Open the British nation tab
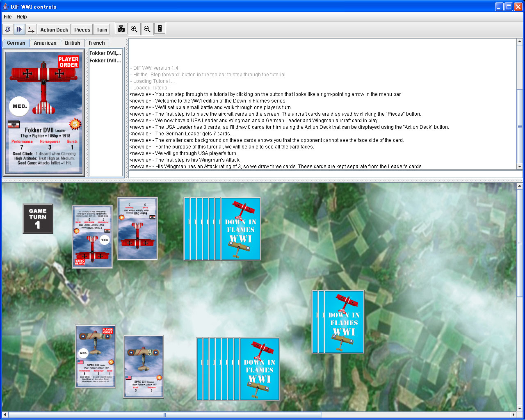 pyautogui.click(x=73, y=43)
